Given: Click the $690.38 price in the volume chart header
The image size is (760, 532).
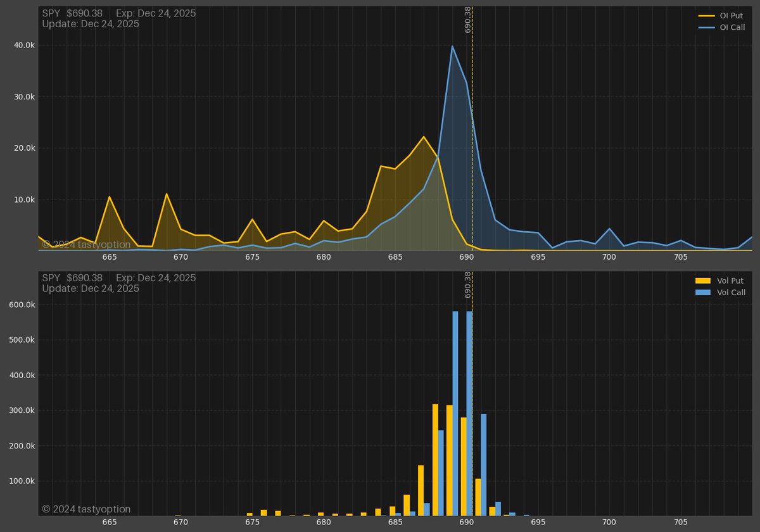Looking at the screenshot, I should pos(84,278).
